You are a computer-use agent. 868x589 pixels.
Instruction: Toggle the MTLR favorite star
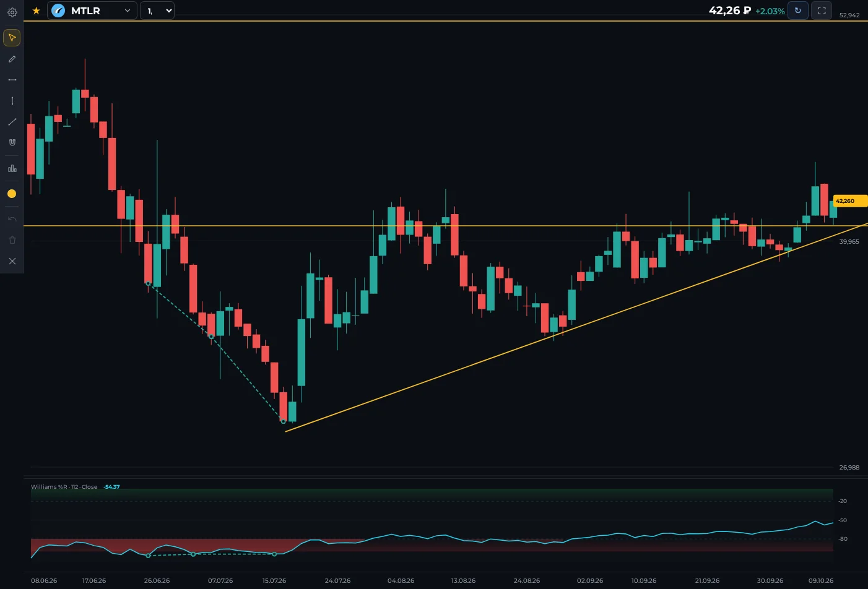point(36,11)
